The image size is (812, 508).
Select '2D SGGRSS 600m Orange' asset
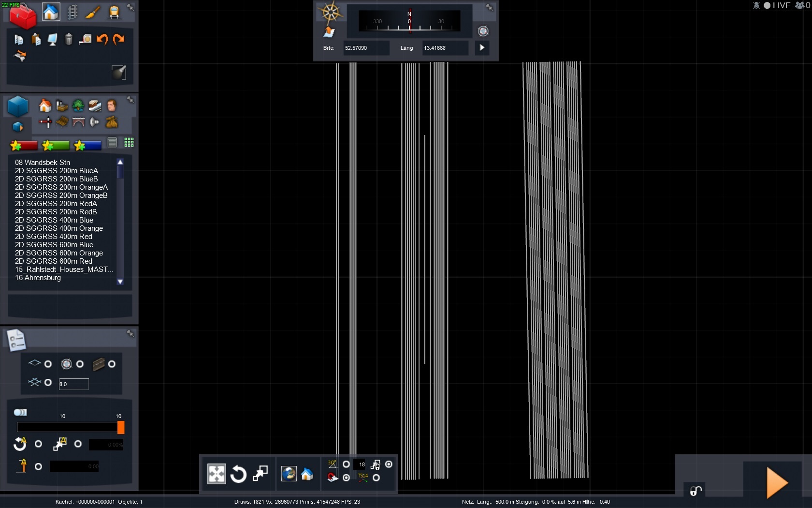59,253
